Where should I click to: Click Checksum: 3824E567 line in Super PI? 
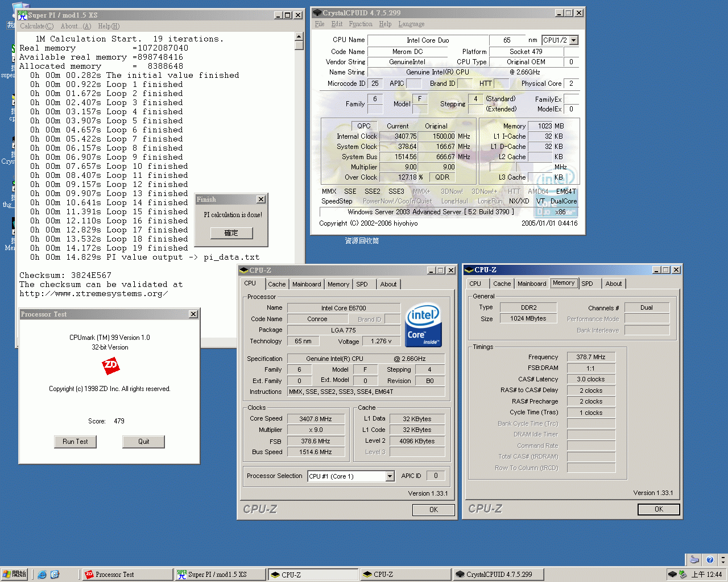pos(65,275)
